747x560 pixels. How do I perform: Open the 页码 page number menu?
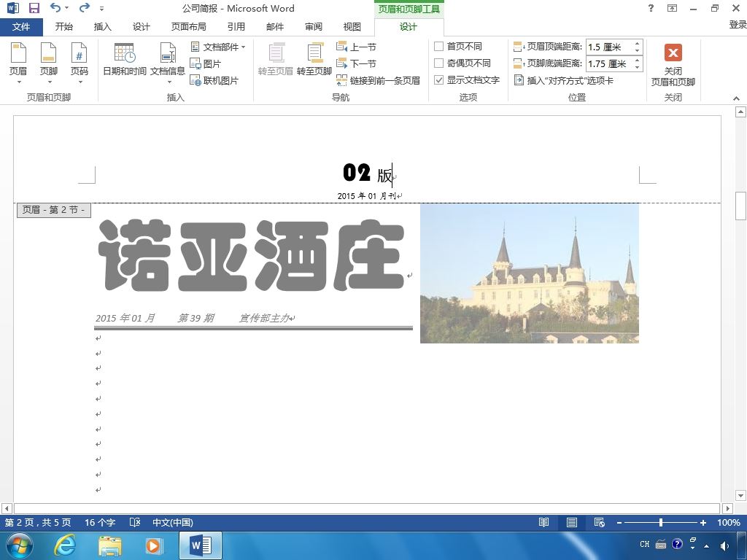79,63
